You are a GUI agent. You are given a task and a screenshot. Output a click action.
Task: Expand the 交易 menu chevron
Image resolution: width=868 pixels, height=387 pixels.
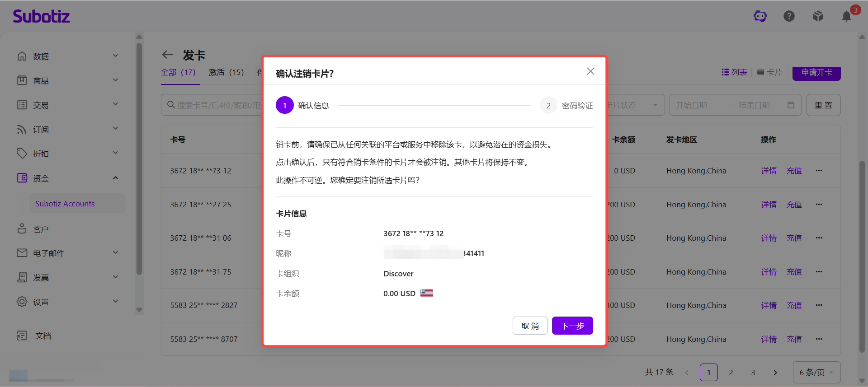coord(115,104)
